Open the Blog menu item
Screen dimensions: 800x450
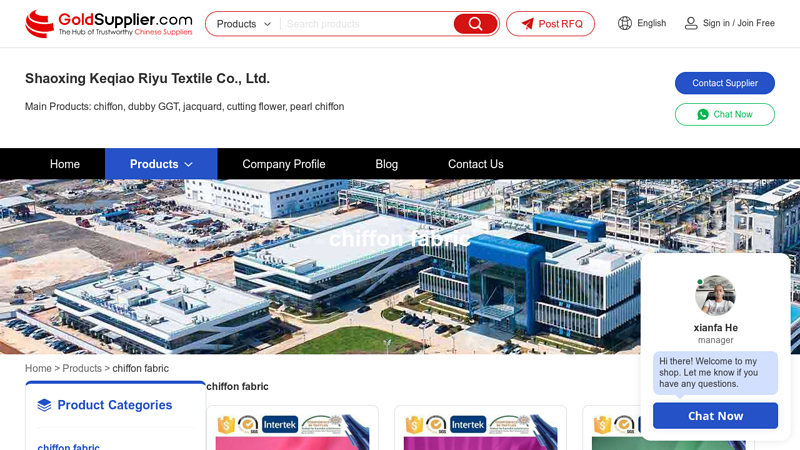[x=386, y=164]
